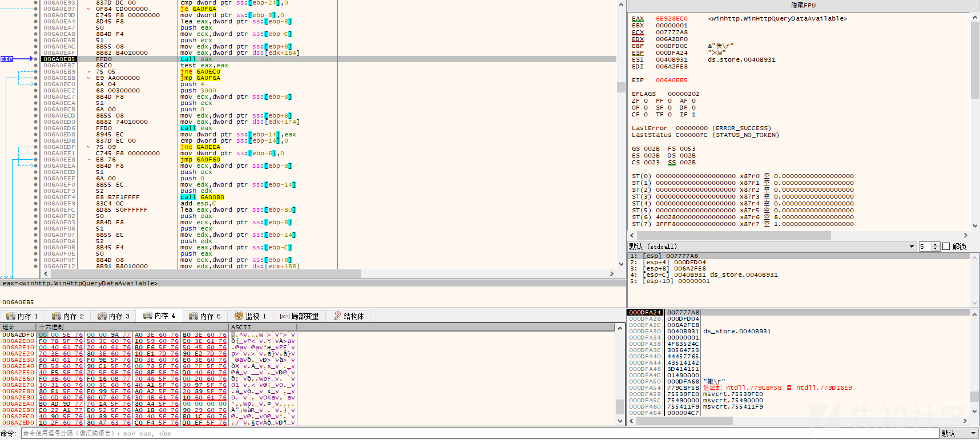Toggle breakpoint bullet at address 006A0F12

click(36, 266)
